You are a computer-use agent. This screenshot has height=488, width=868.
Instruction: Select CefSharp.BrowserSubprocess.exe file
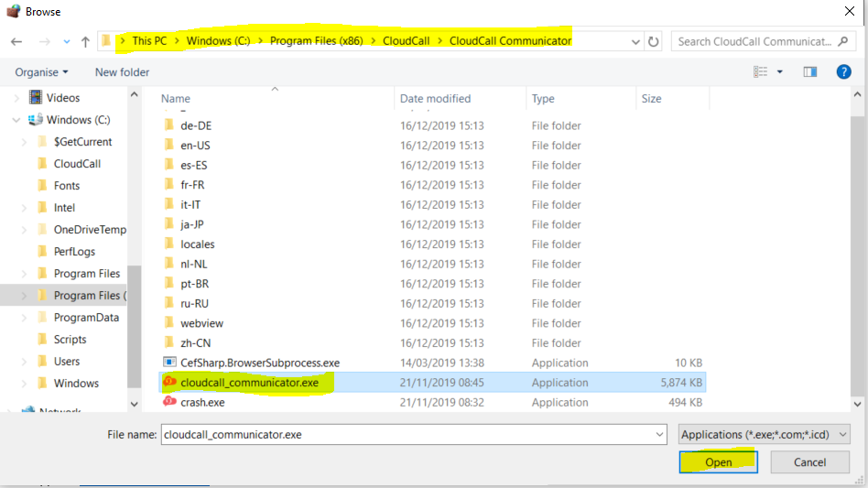click(x=260, y=363)
